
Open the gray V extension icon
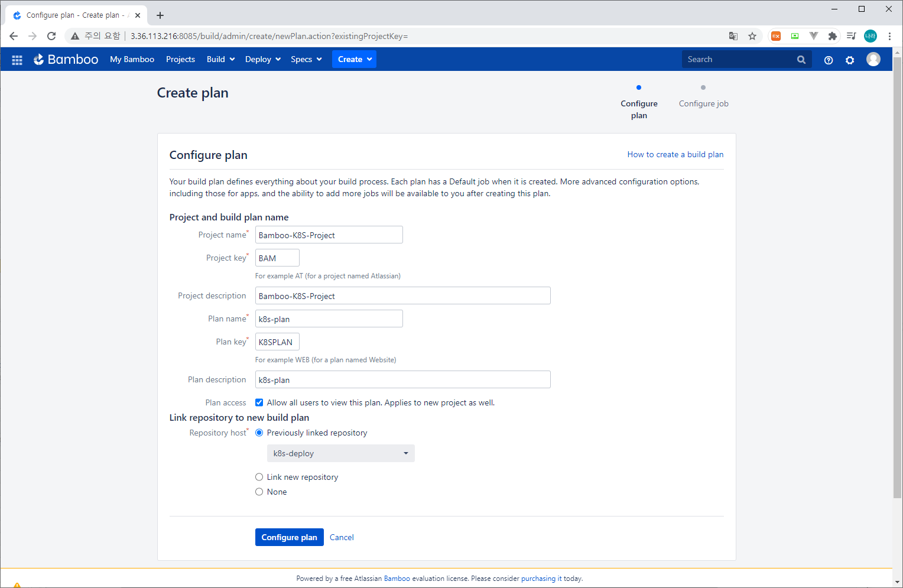814,36
